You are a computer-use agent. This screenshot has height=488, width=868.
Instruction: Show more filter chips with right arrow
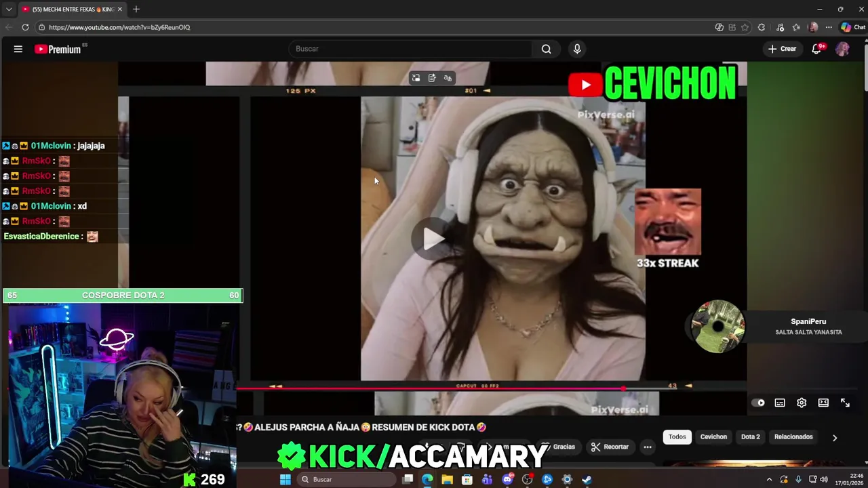835,438
